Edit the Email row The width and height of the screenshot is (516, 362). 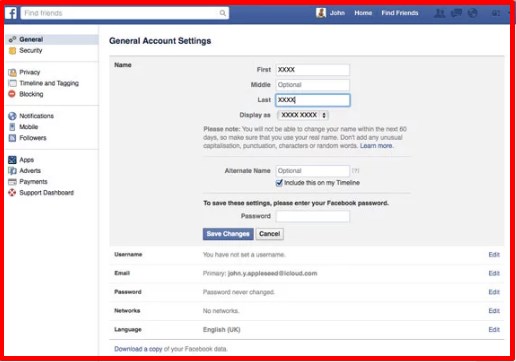click(x=494, y=273)
